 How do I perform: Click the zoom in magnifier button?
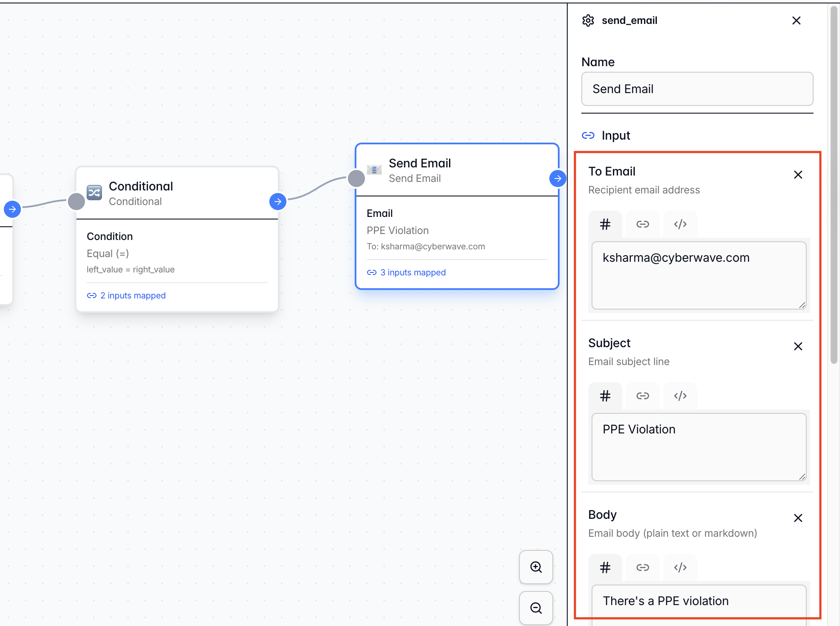(x=536, y=567)
